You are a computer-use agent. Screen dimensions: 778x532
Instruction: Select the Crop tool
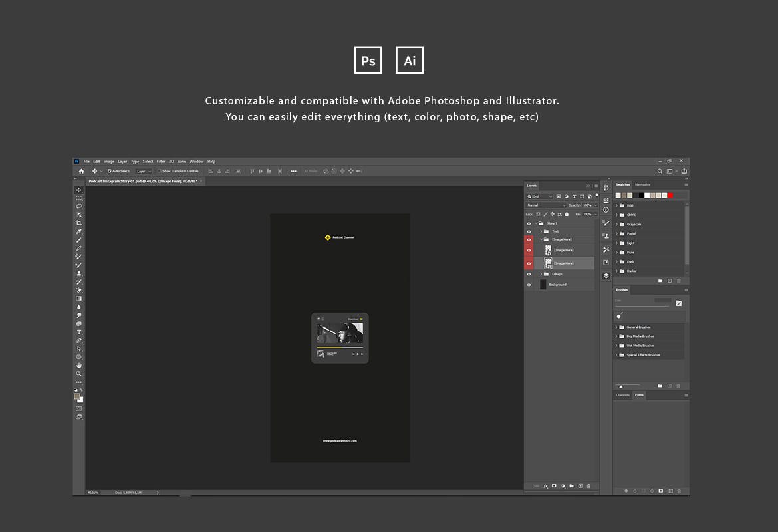click(79, 223)
